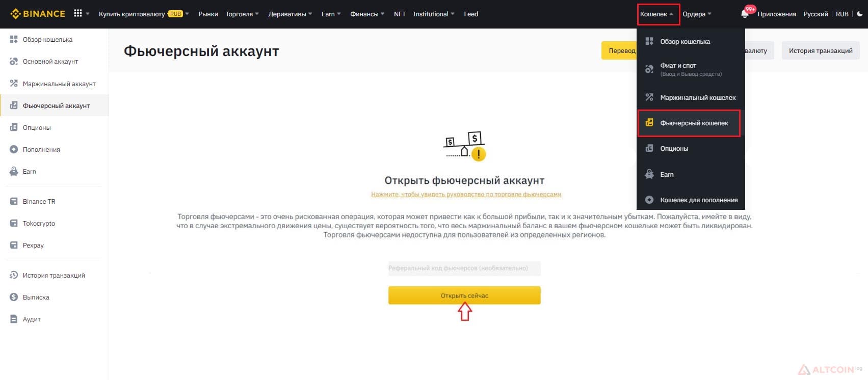The height and width of the screenshot is (380, 868).
Task: Click the sidebar Earn piggy icon
Action: click(14, 171)
